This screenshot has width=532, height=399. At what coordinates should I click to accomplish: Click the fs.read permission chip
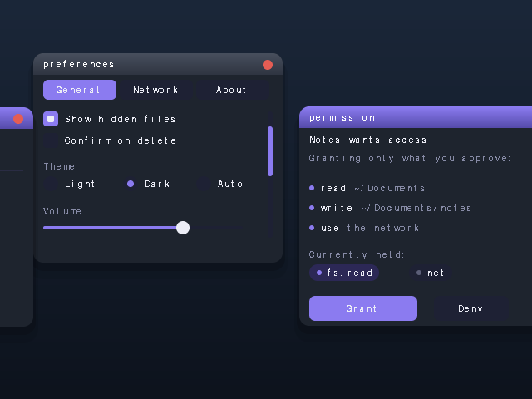pos(344,273)
